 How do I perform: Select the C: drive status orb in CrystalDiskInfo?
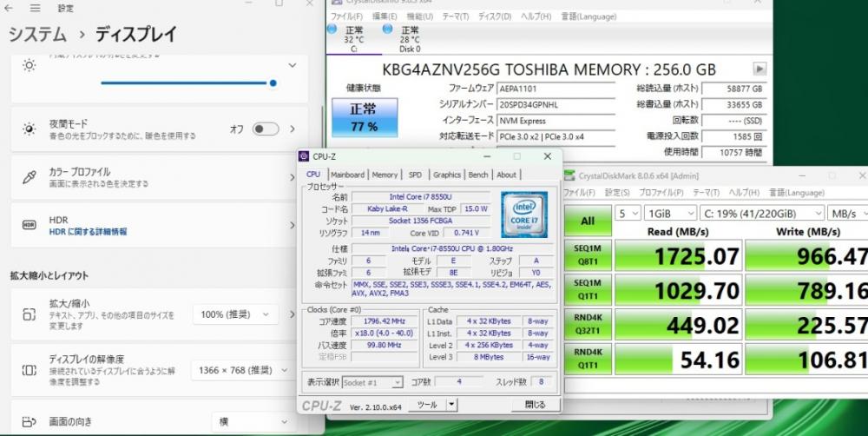[x=332, y=29]
